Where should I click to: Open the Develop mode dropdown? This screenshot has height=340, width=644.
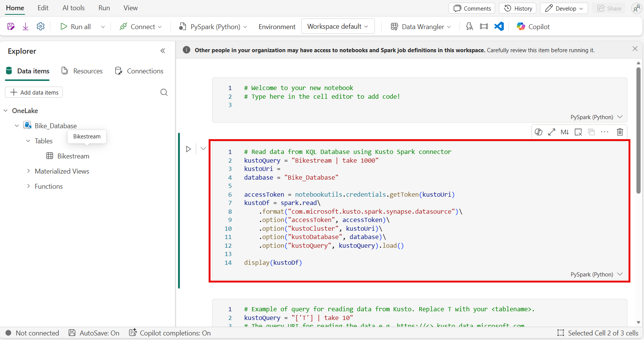564,8
